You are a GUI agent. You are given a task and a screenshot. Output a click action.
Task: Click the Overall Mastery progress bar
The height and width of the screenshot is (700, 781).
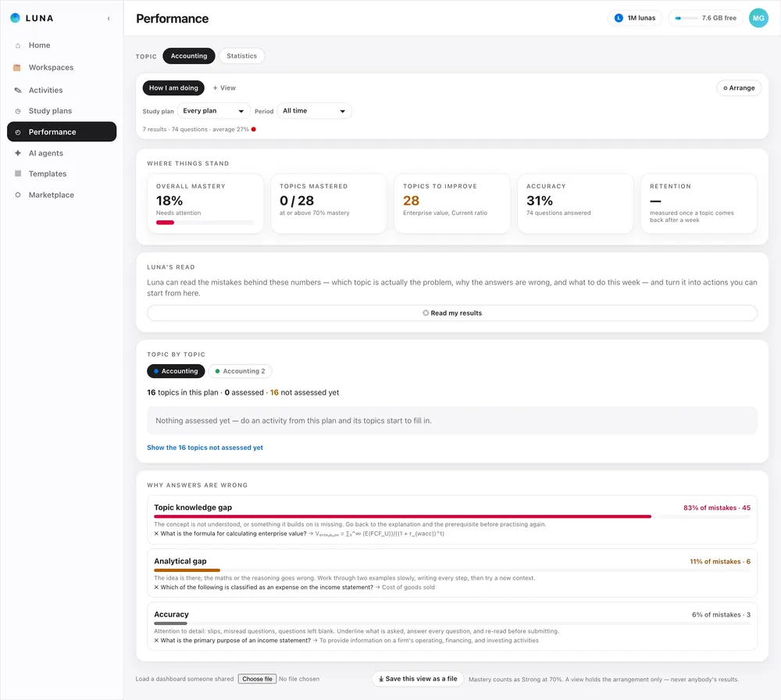click(x=205, y=223)
